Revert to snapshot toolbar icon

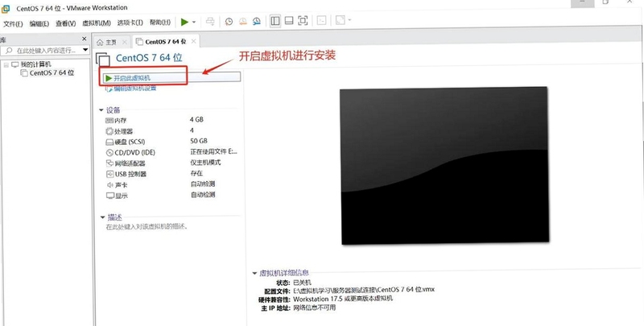pyautogui.click(x=243, y=22)
